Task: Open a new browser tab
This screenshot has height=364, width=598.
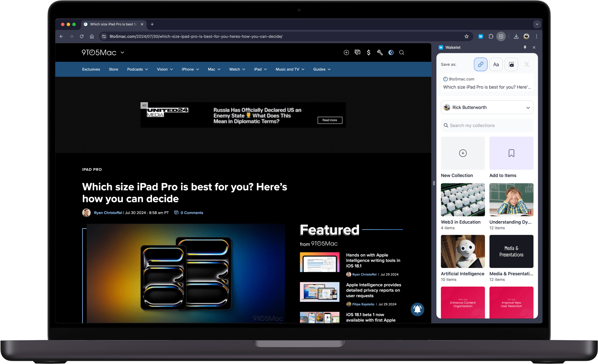Action: tap(152, 24)
